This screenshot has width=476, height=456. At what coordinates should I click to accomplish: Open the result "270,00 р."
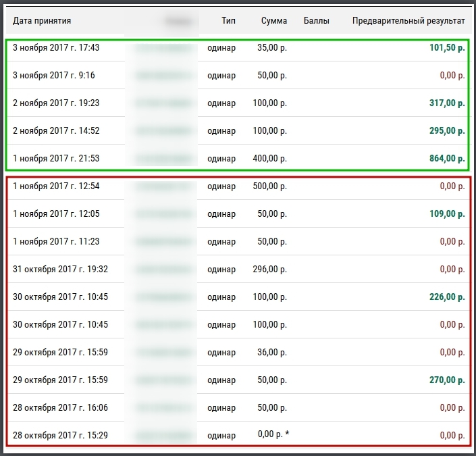point(447,380)
